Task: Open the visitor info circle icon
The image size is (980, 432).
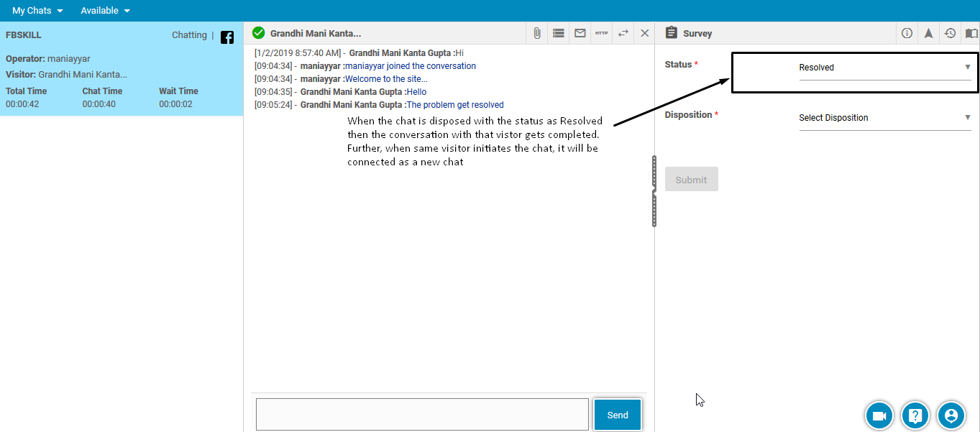Action: 907,33
